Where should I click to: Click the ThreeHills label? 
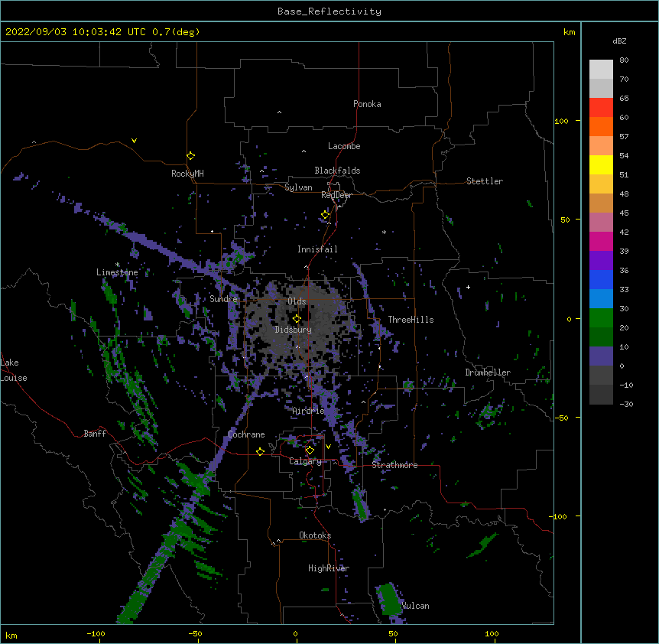click(x=411, y=320)
